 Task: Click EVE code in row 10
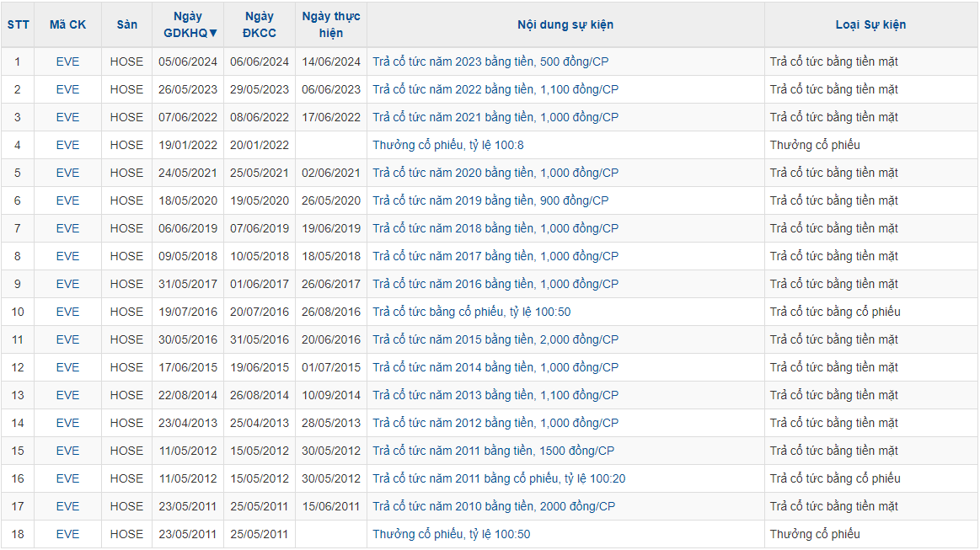pyautogui.click(x=67, y=312)
